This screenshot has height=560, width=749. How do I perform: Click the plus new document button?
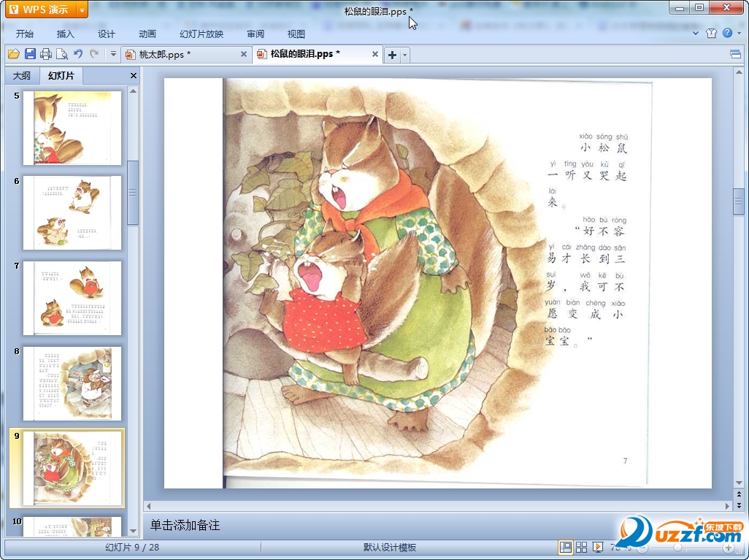(392, 55)
